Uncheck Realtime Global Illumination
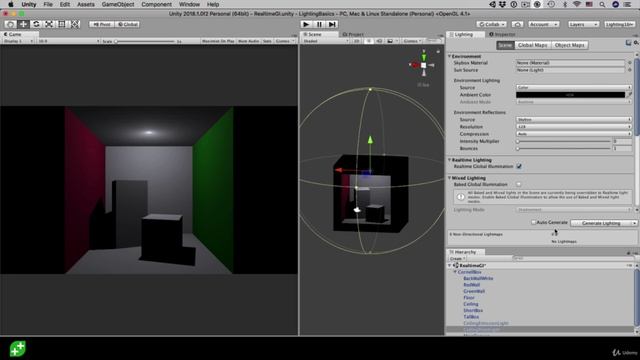 tap(519, 167)
